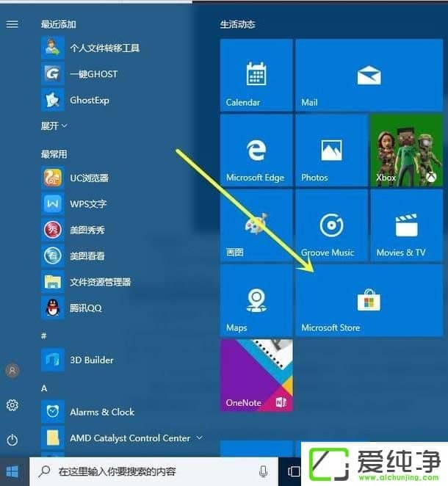
Task: Open WPS文字 application
Action: [74, 203]
